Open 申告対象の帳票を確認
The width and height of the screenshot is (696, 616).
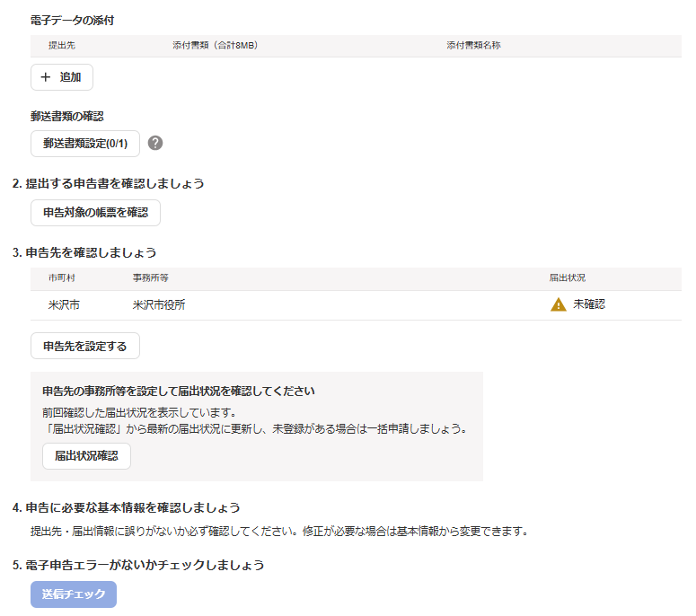point(95,213)
